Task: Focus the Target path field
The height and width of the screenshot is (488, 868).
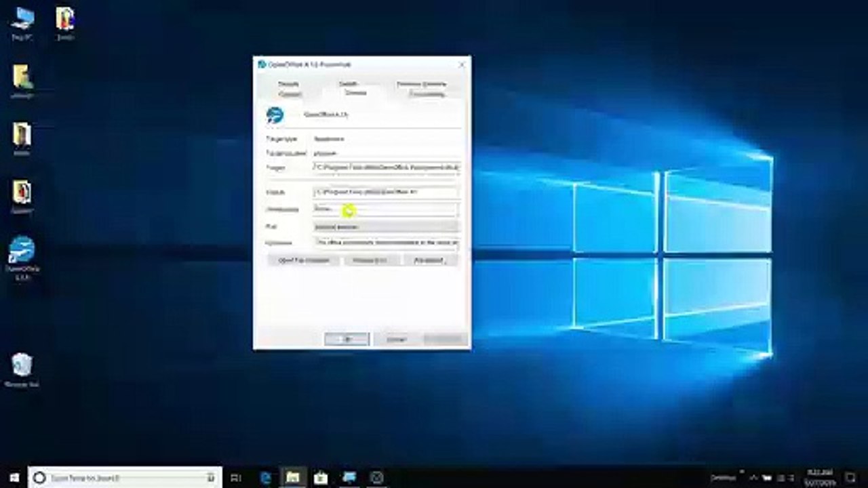Action: click(386, 167)
